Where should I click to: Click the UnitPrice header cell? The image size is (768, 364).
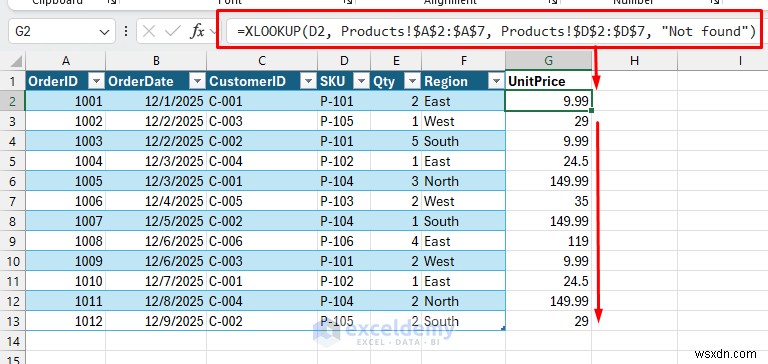click(549, 81)
